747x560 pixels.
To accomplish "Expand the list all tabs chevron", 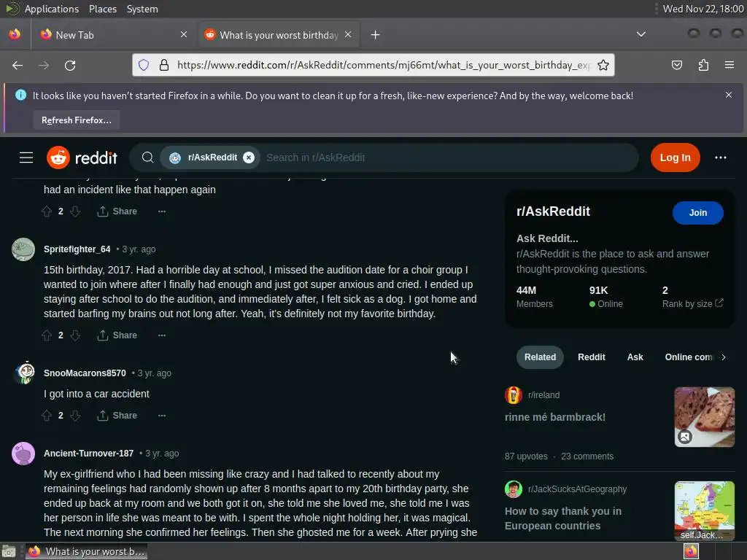I will coord(641,34).
